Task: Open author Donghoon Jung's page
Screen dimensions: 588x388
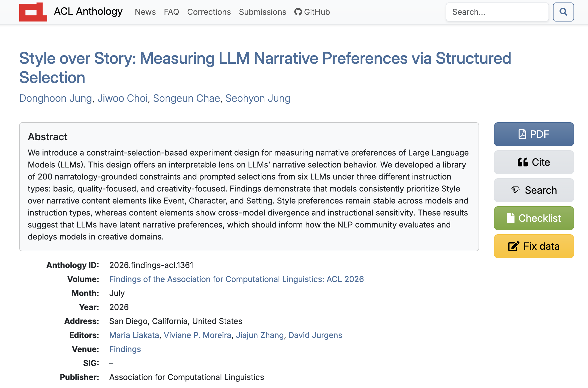Action: [56, 98]
